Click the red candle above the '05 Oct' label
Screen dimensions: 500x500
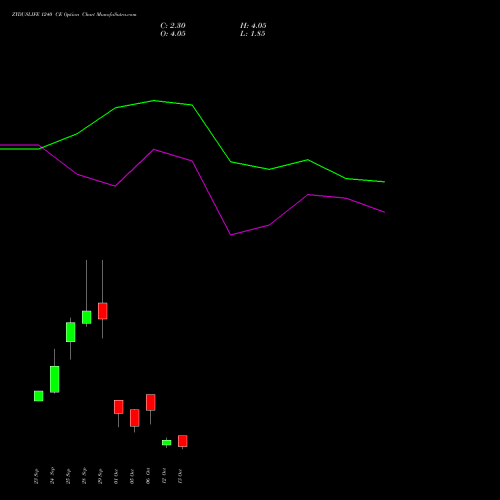point(135,418)
